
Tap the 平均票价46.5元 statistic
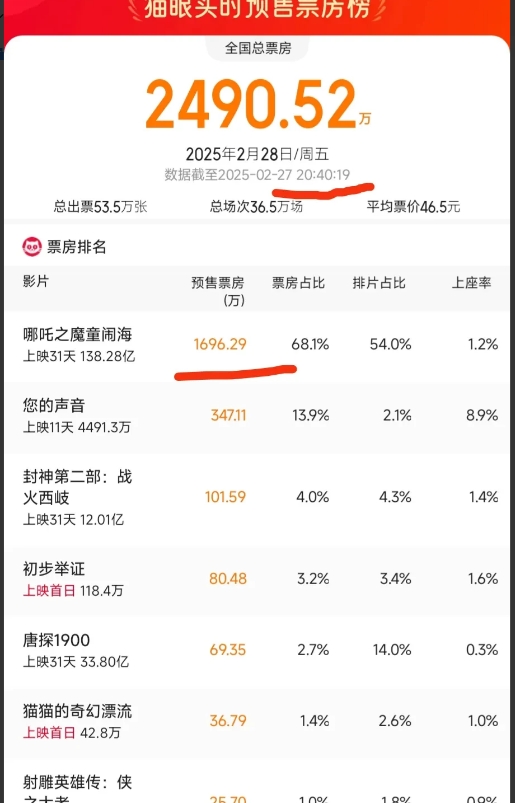tap(413, 206)
